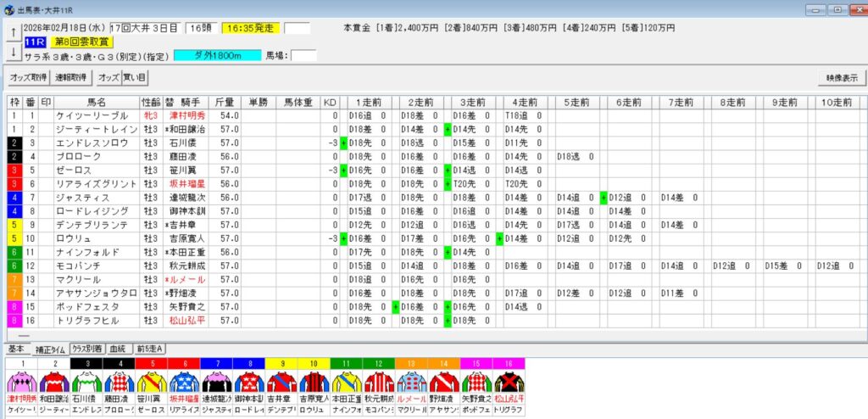This screenshot has width=868, height=419.
Task: Select horse name ケイツーリーブル
Action: [x=92, y=116]
